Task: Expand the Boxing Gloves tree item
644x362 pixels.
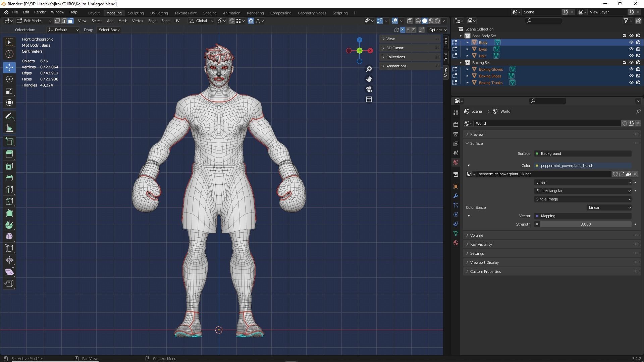Action: (x=467, y=69)
